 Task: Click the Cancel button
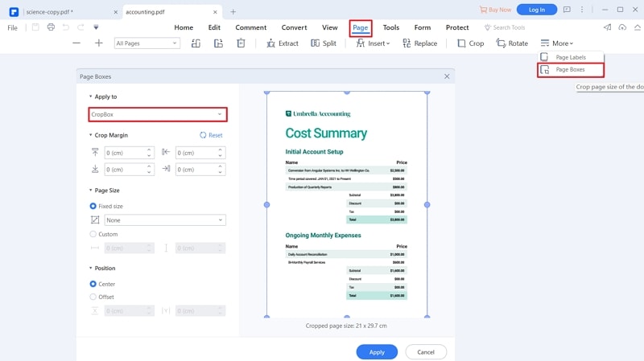[x=426, y=352]
